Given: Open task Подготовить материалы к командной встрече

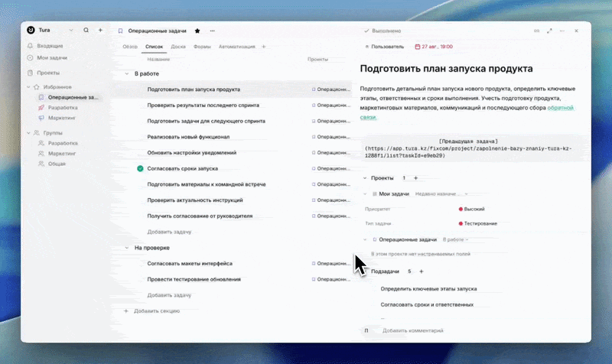Looking at the screenshot, I should click(x=207, y=184).
